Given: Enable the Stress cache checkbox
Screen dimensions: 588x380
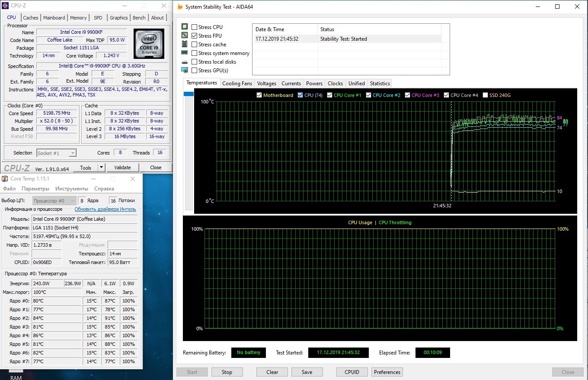Looking at the screenshot, I should click(195, 45).
